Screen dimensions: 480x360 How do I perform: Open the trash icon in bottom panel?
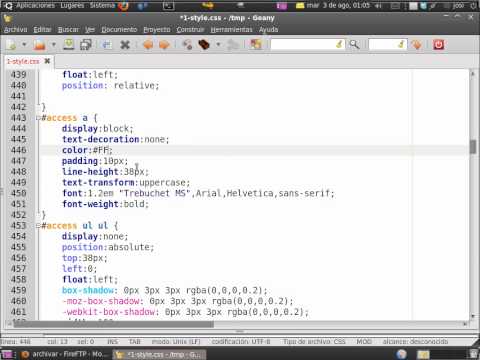[473, 354]
